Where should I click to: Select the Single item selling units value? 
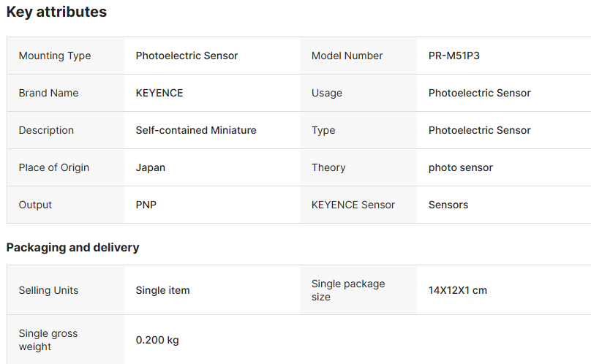[162, 290]
